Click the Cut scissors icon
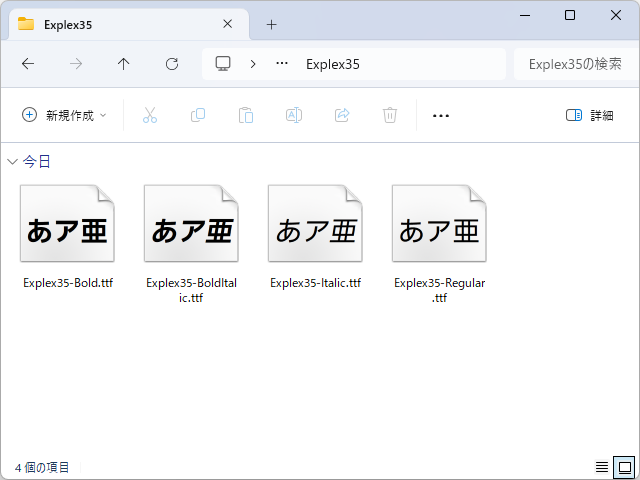 point(150,115)
